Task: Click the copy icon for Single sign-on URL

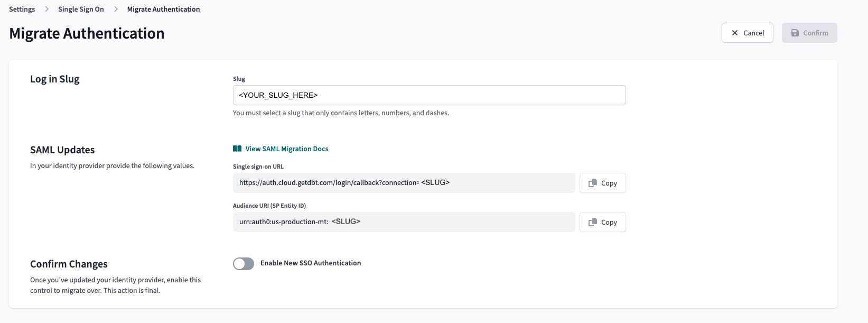Action: click(593, 183)
